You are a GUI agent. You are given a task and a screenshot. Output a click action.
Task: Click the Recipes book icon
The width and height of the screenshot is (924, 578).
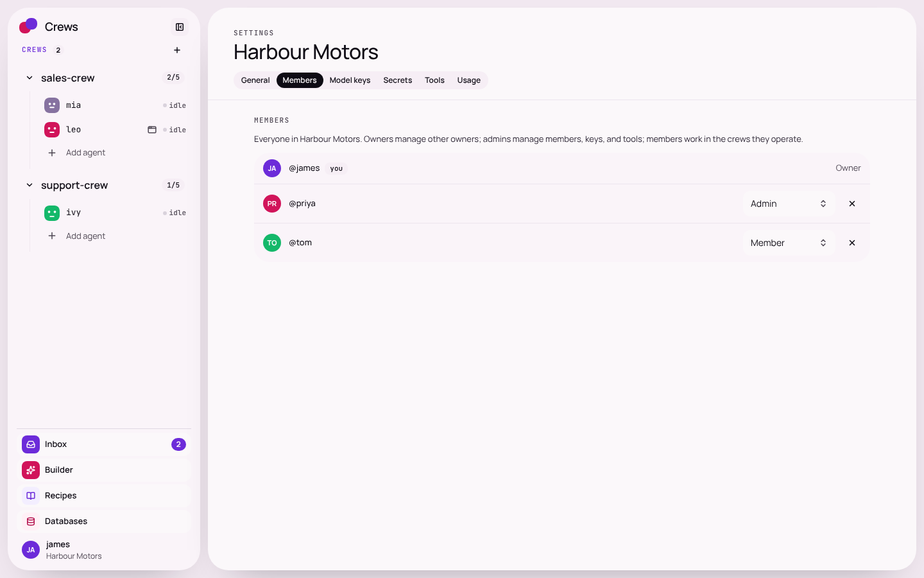click(x=31, y=496)
